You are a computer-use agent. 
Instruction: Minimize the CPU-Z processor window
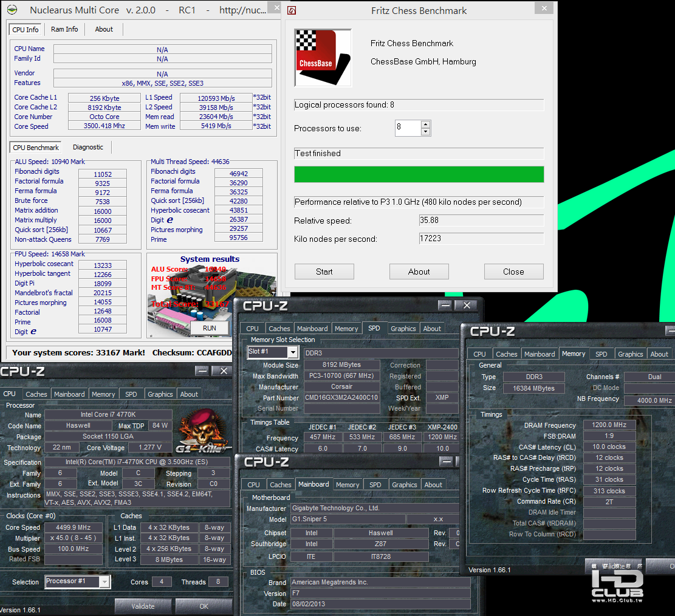202,371
